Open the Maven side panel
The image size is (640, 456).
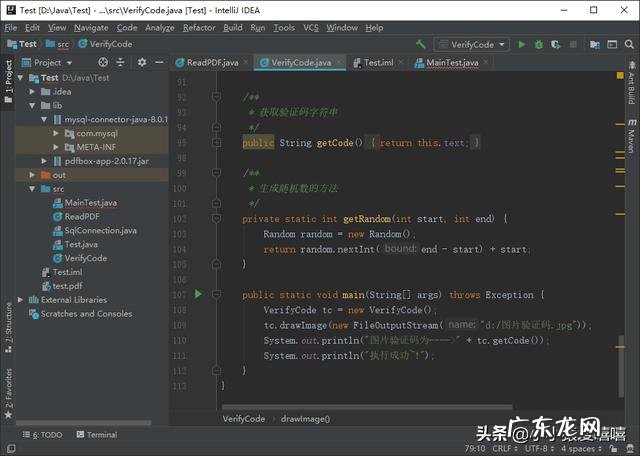(631, 136)
